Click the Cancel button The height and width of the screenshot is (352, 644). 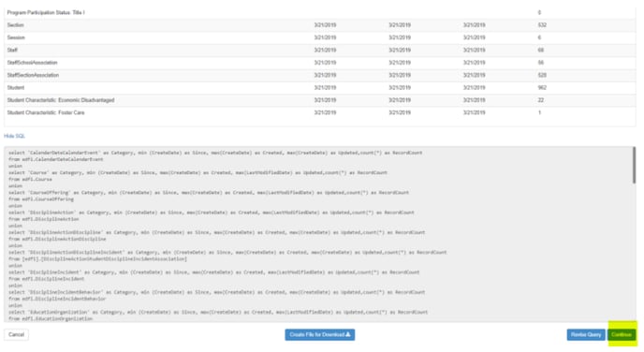click(x=17, y=335)
